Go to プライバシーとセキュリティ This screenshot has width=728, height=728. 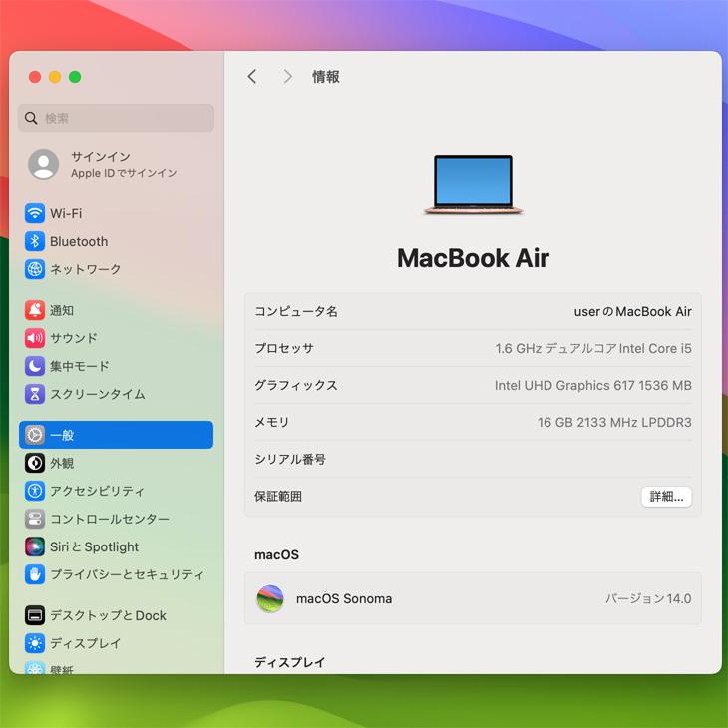[x=127, y=574]
